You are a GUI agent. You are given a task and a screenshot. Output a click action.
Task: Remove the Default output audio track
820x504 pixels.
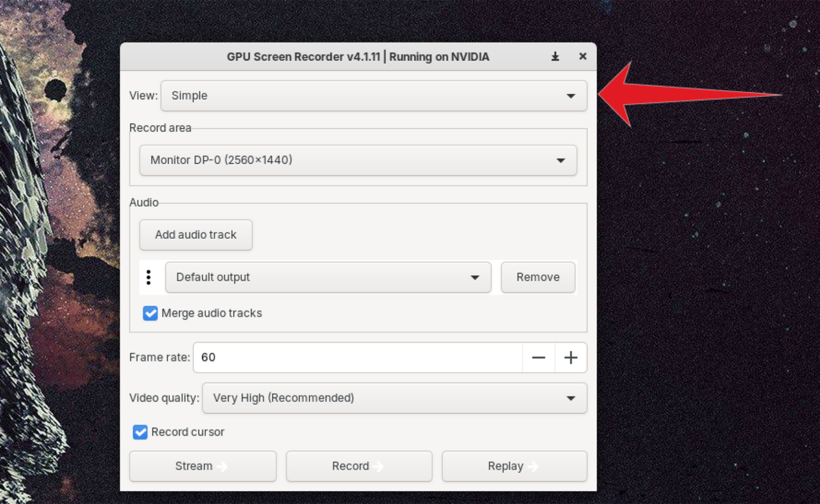pyautogui.click(x=538, y=277)
